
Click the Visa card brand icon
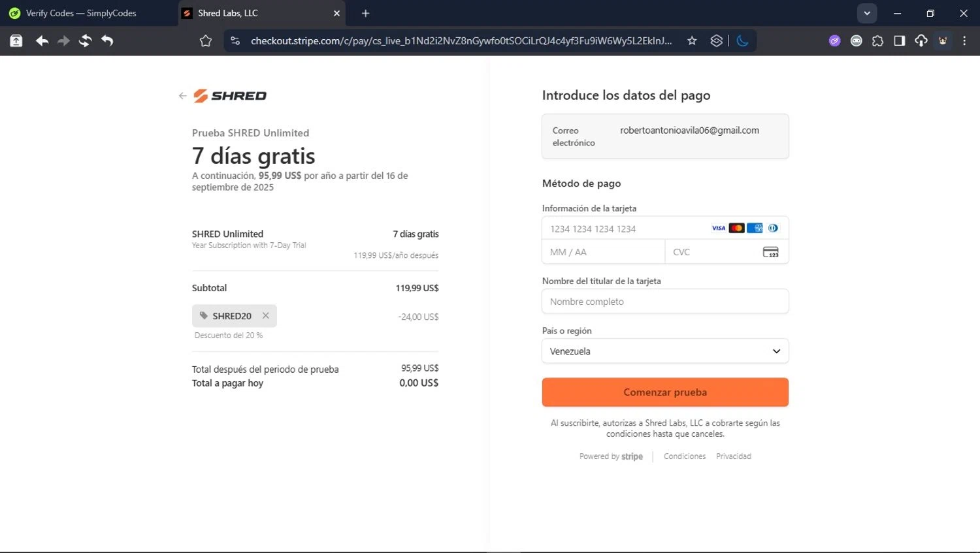pos(719,228)
